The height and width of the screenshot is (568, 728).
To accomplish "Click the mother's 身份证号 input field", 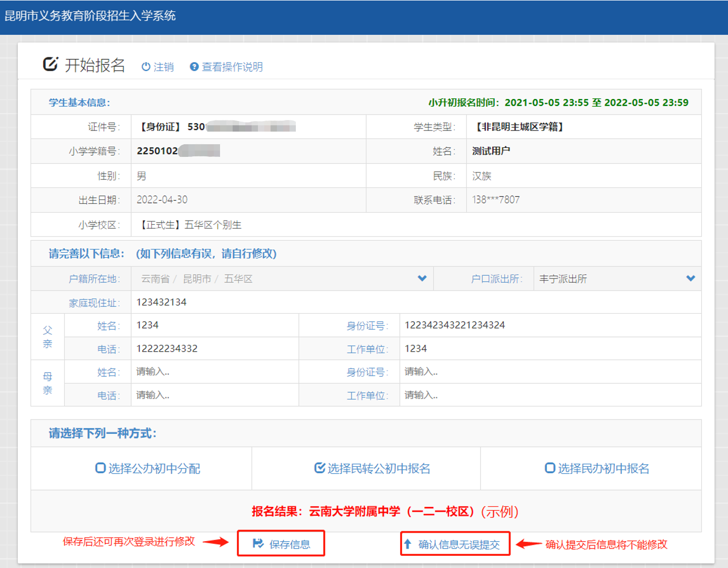I will (x=550, y=372).
